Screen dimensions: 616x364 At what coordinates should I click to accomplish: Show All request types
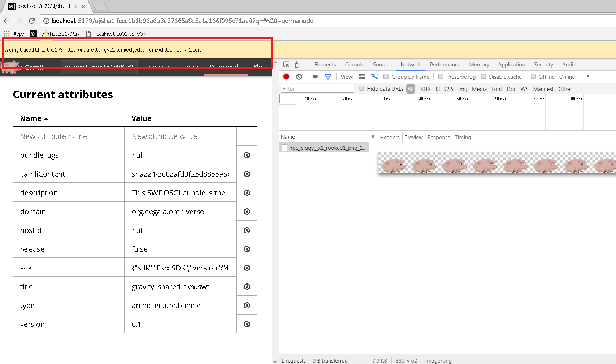pyautogui.click(x=411, y=89)
